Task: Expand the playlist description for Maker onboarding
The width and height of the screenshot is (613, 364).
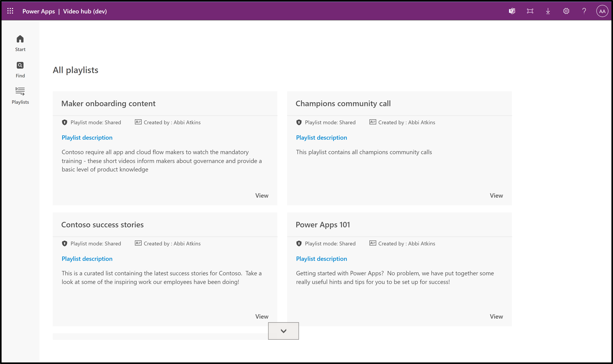Action: click(87, 137)
